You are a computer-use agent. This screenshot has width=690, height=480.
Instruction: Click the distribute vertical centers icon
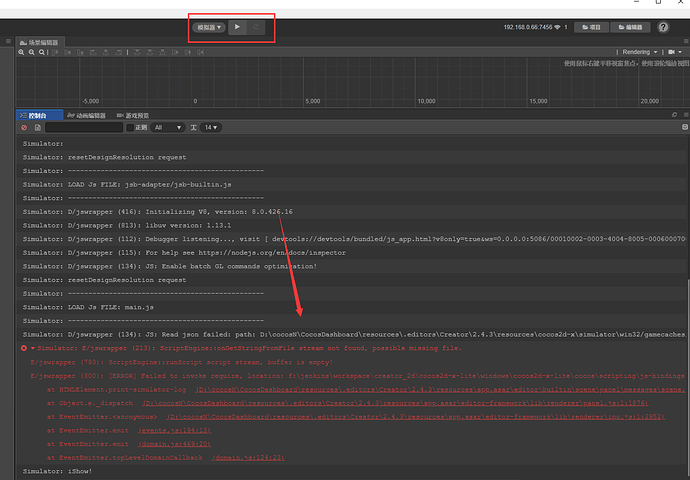pos(150,52)
